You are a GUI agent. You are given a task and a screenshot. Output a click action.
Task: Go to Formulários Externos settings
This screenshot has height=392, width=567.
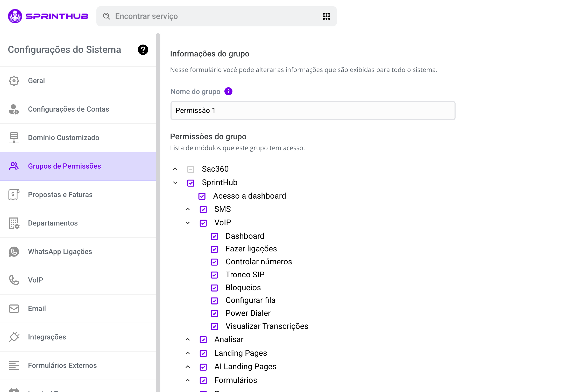[x=62, y=366]
